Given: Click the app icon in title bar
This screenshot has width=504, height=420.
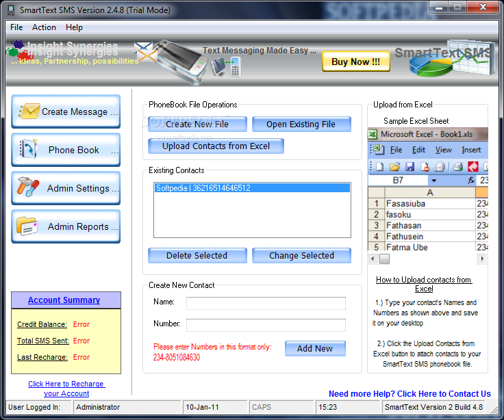Looking at the screenshot, I should click(x=11, y=10).
